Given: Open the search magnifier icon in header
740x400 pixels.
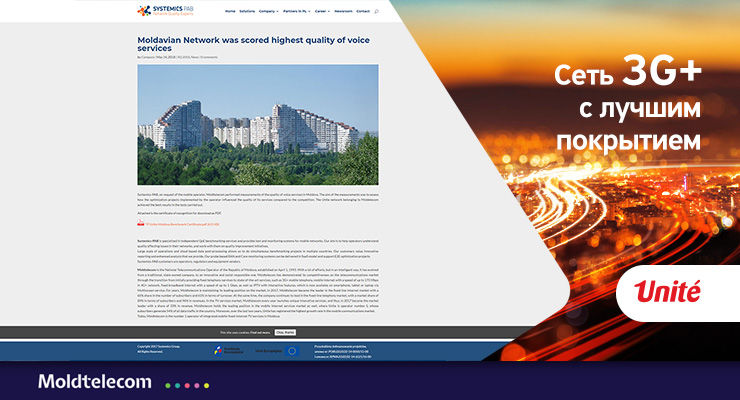Looking at the screenshot, I should [376, 11].
